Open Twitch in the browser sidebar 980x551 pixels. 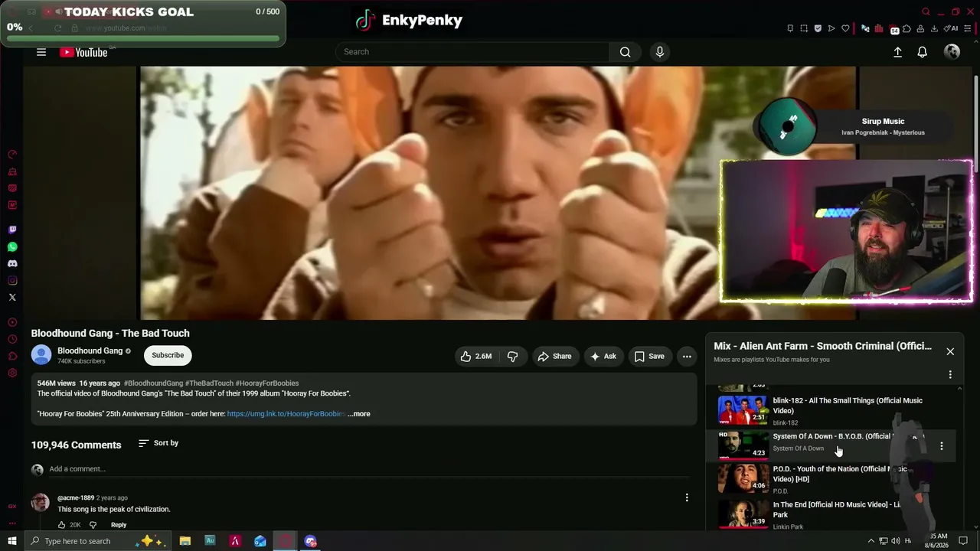point(12,230)
